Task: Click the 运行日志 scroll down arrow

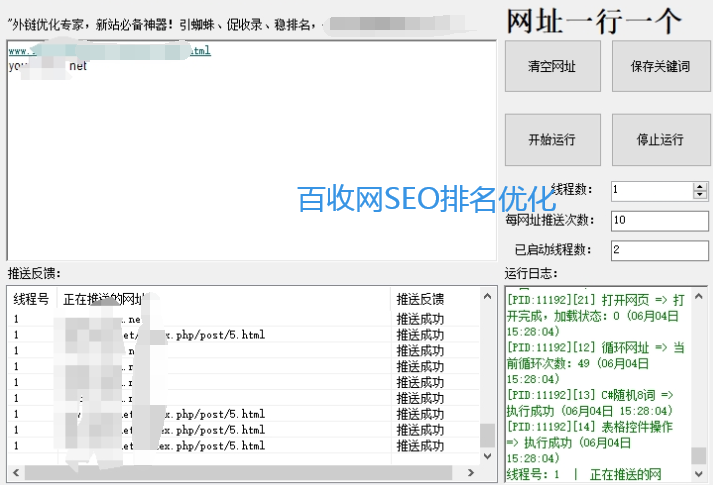Action: coord(699,474)
